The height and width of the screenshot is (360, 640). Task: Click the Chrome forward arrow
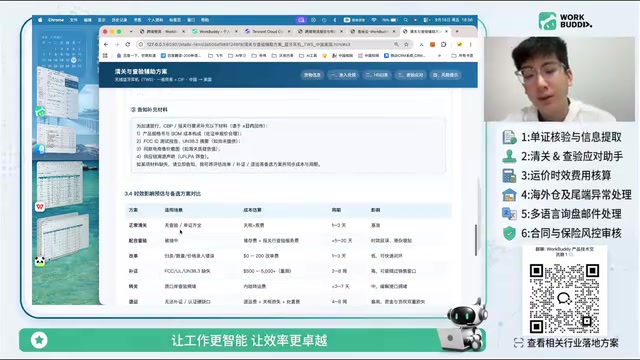[x=117, y=44]
